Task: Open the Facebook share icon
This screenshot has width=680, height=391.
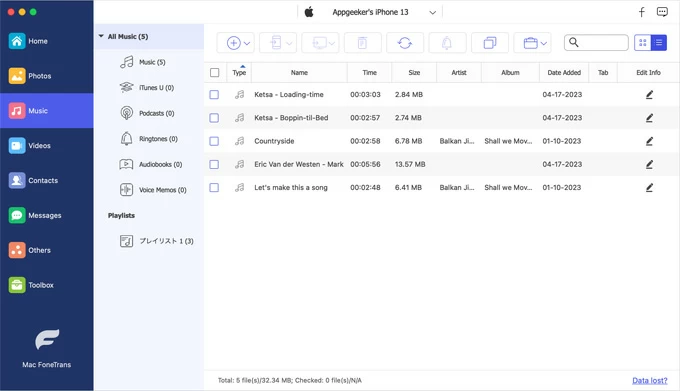Action: (641, 12)
